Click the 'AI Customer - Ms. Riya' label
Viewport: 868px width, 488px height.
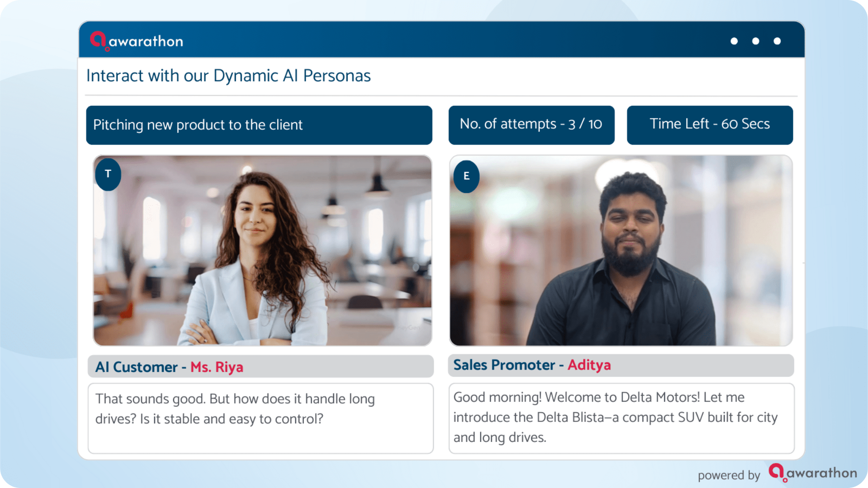coord(261,366)
